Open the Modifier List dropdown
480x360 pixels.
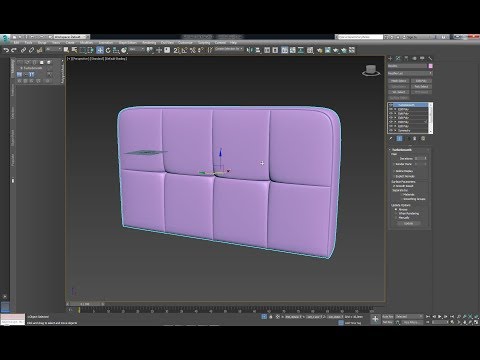[x=410, y=73]
